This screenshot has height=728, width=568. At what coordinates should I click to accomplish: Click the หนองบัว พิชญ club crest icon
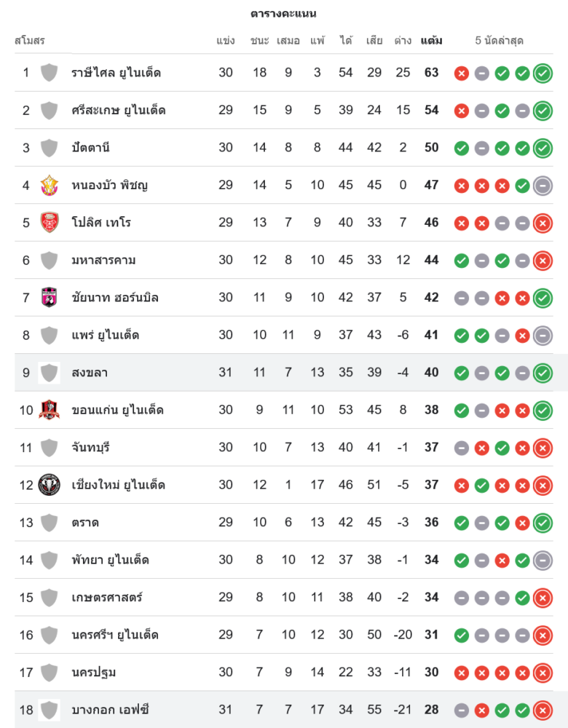click(49, 185)
